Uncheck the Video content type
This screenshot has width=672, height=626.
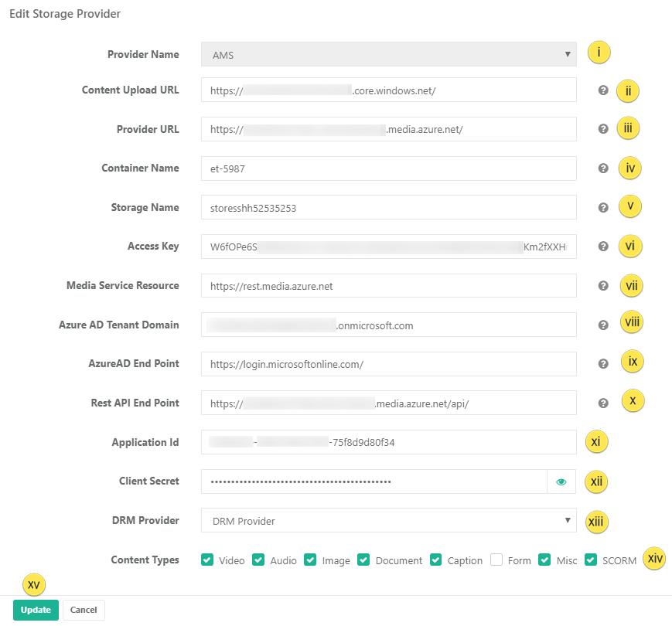click(x=207, y=560)
